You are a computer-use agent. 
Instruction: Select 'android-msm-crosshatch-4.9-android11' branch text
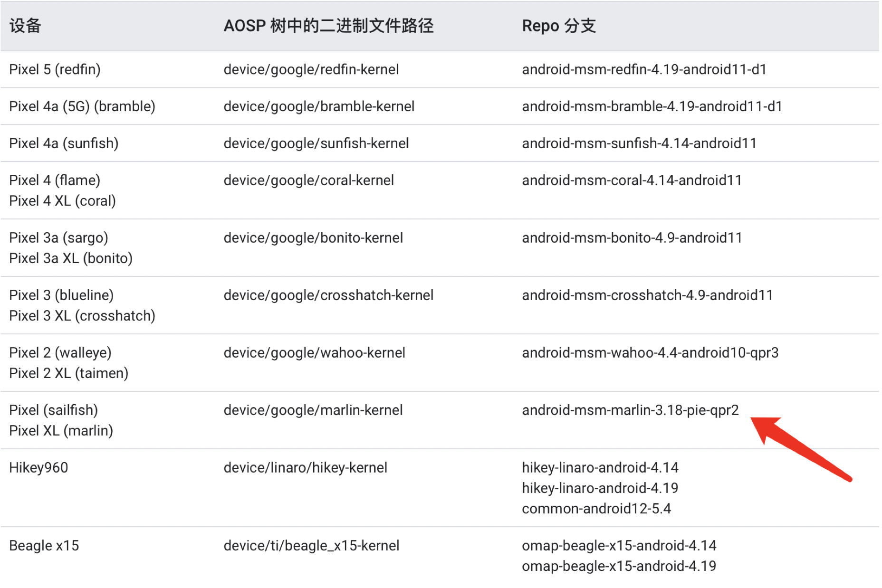tap(647, 296)
